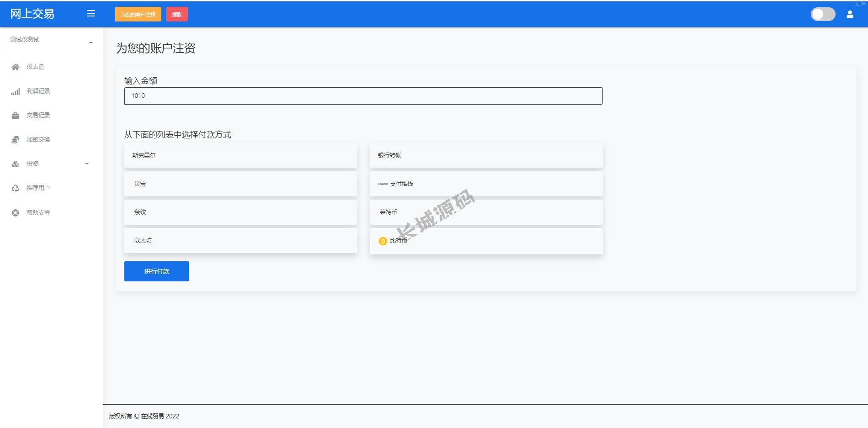This screenshot has width=868, height=428.
Task: Expand the 投资 submenu arrow
Action: [87, 164]
